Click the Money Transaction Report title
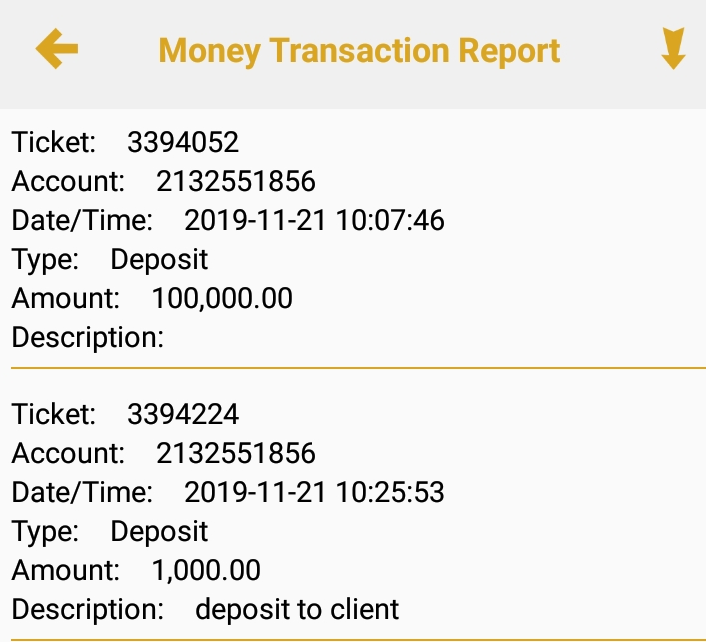Image resolution: width=706 pixels, height=642 pixels. tap(359, 50)
